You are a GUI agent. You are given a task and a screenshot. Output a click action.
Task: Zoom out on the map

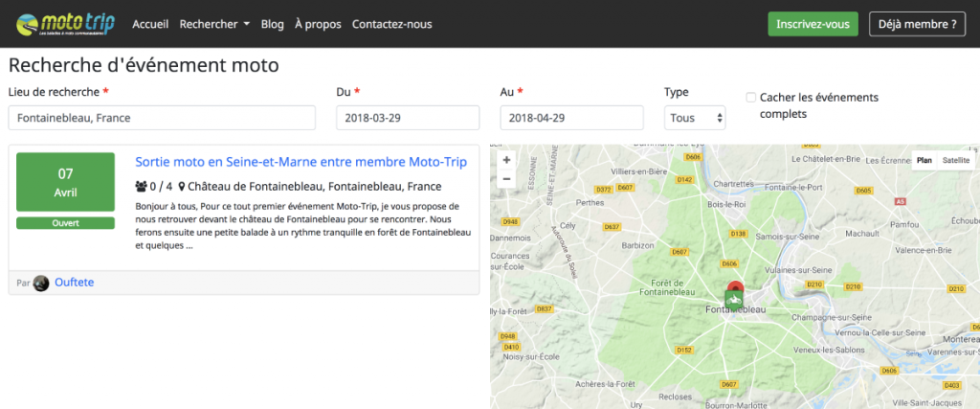coord(506,179)
